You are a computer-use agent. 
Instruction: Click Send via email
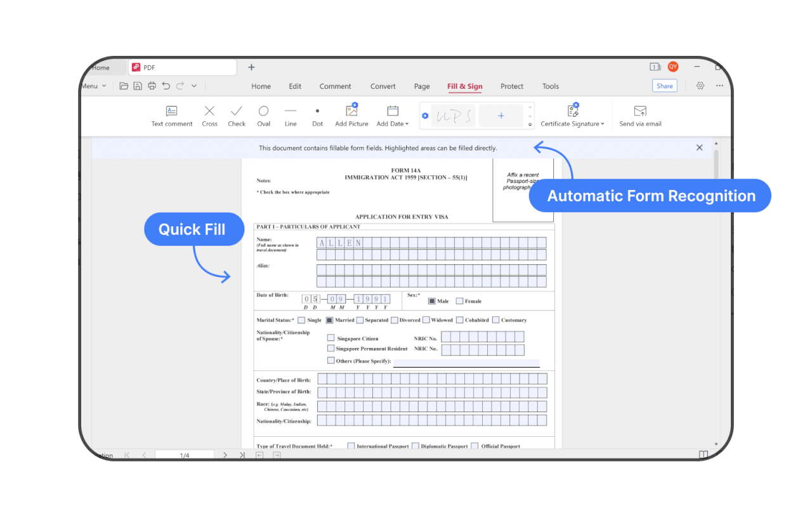(x=640, y=116)
